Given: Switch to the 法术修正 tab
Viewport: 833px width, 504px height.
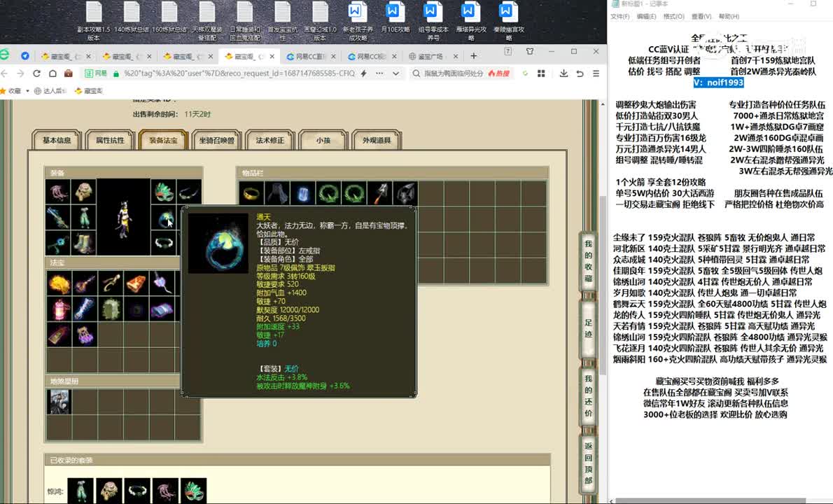Looking at the screenshot, I should 270,140.
